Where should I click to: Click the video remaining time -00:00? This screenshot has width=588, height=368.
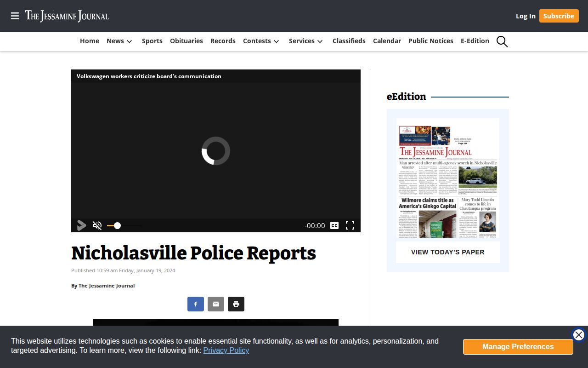tap(315, 225)
